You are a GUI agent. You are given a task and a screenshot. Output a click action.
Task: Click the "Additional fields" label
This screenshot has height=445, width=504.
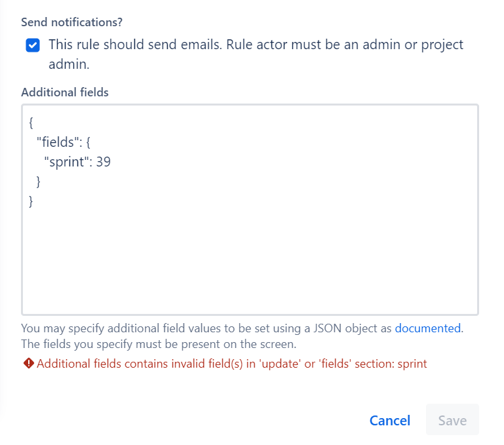pos(65,92)
